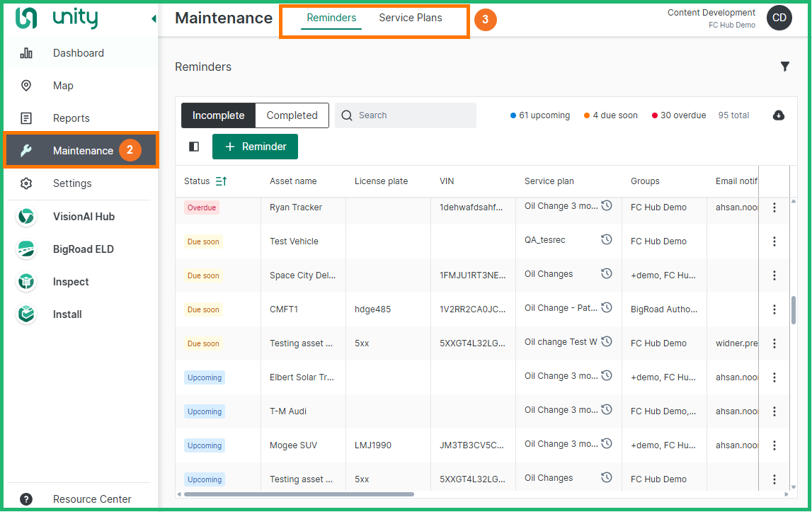
Task: Switch to Service Plans tab
Action: pos(411,18)
